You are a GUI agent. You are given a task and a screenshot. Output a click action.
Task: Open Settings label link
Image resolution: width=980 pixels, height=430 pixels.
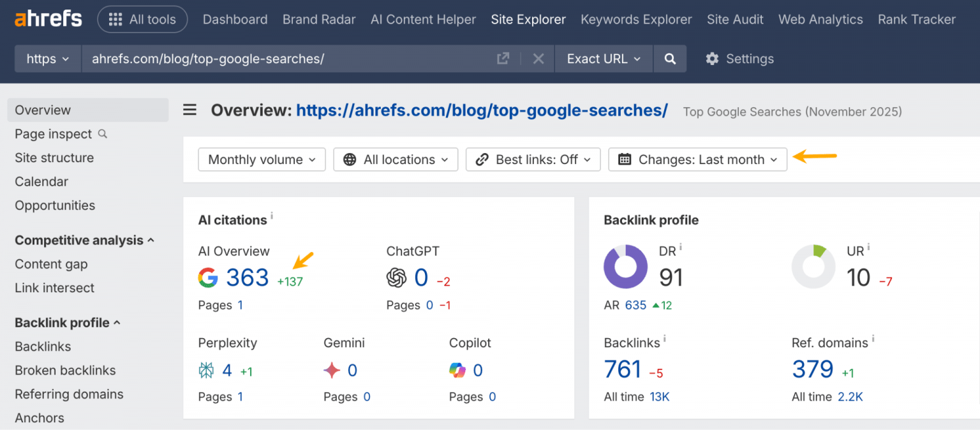(x=750, y=59)
